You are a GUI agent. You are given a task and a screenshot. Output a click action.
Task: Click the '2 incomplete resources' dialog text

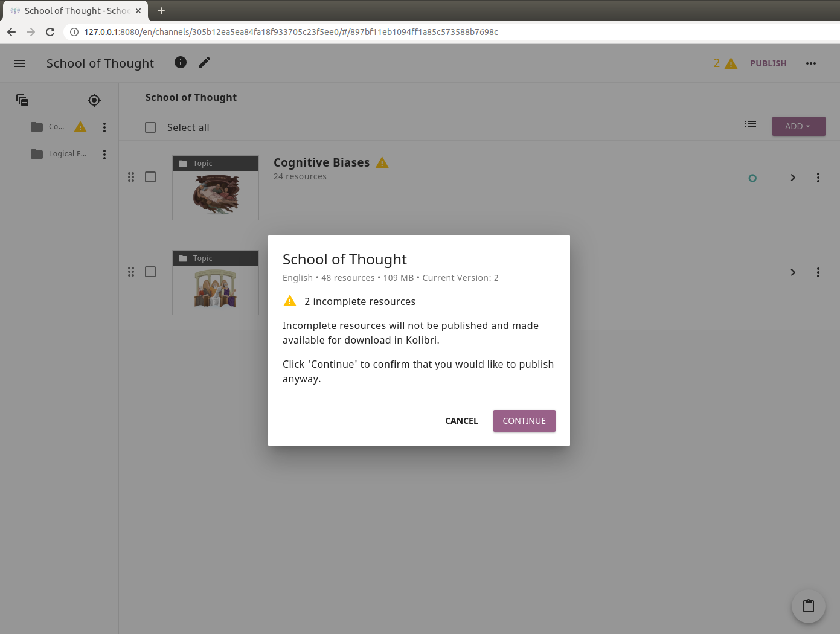360,301
